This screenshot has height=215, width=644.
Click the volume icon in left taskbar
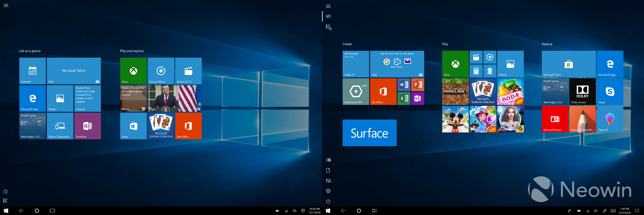pos(295,211)
